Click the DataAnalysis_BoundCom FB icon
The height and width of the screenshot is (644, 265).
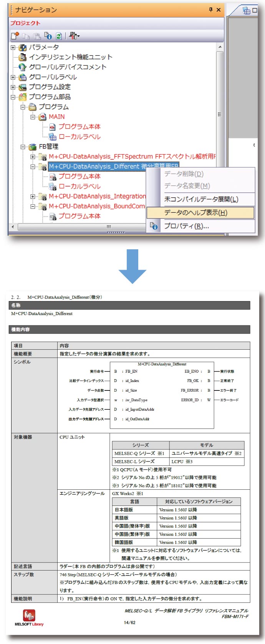coord(43,207)
